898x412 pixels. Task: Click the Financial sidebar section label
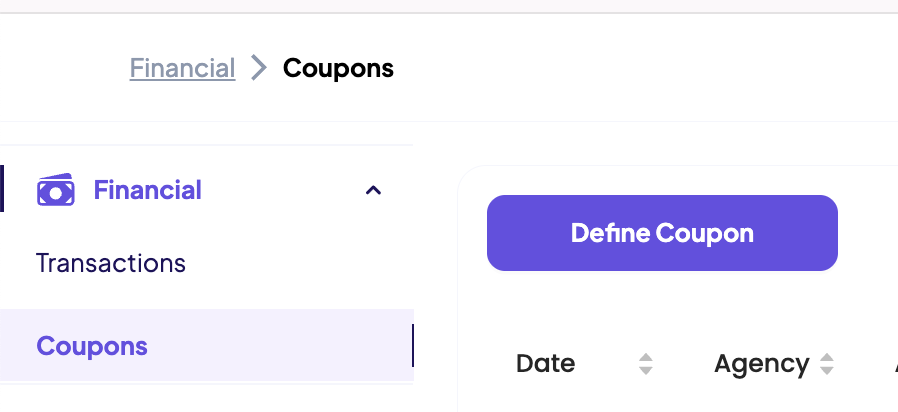pos(147,190)
